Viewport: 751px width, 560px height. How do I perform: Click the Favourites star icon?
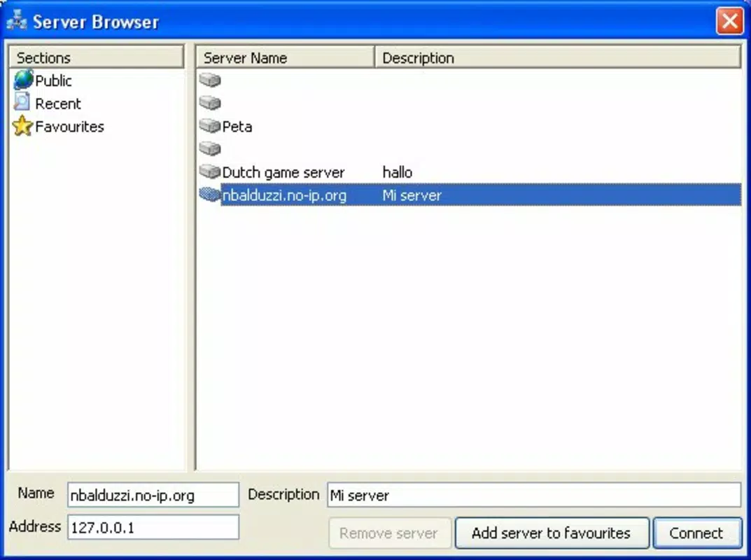[x=22, y=126]
